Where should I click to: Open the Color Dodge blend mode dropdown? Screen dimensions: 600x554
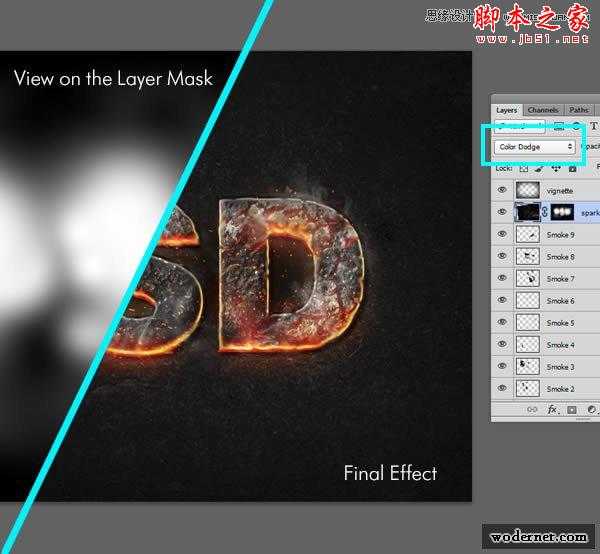[535, 147]
